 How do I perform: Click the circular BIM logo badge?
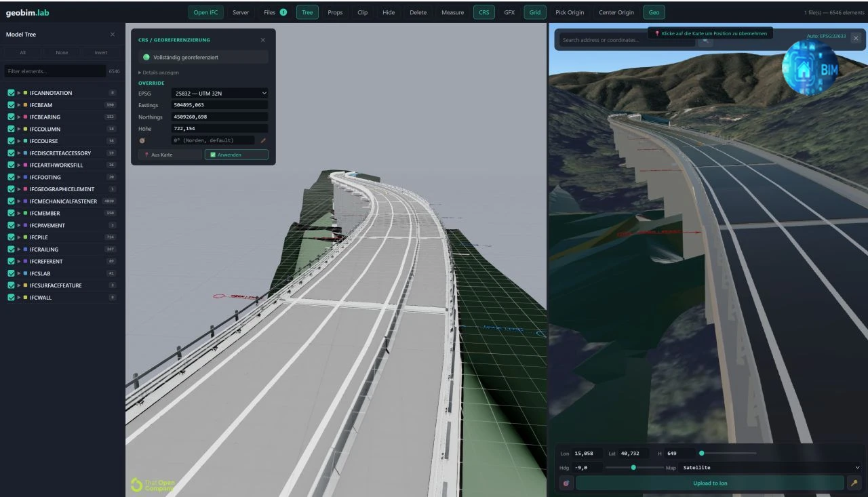pos(810,68)
